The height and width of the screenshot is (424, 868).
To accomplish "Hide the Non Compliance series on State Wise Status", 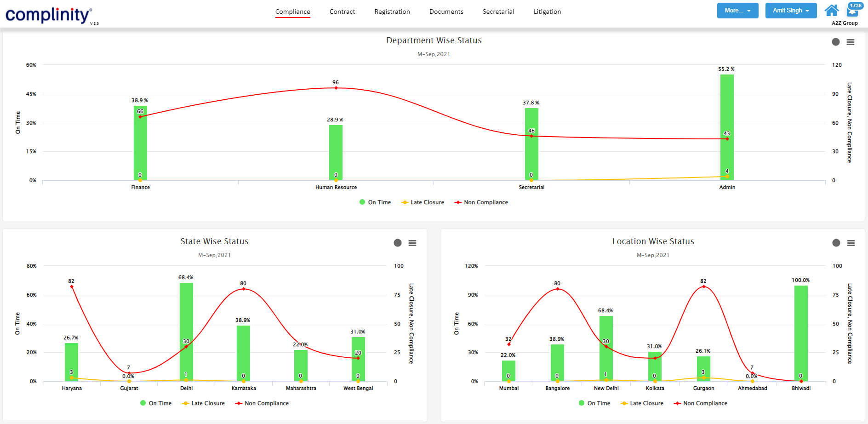I will (x=262, y=403).
